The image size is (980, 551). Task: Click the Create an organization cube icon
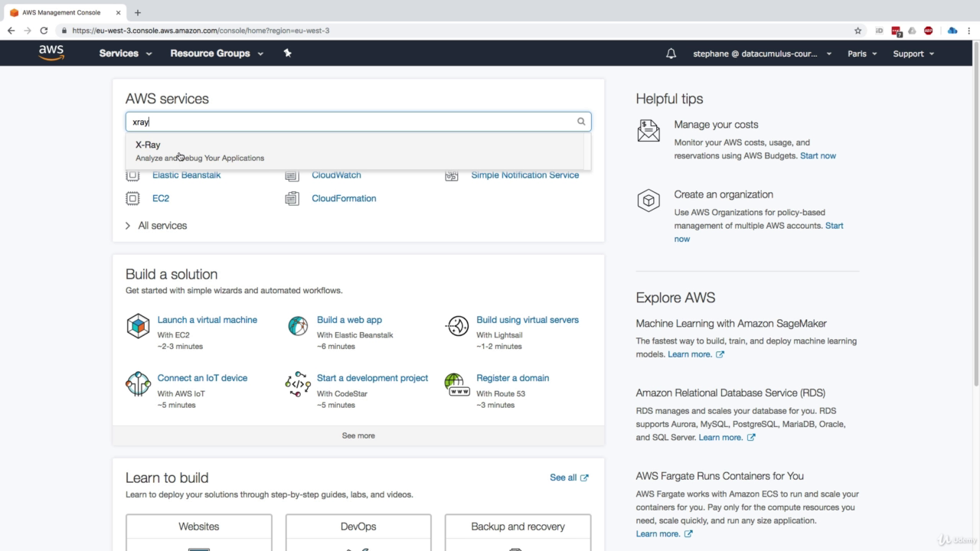pyautogui.click(x=648, y=201)
